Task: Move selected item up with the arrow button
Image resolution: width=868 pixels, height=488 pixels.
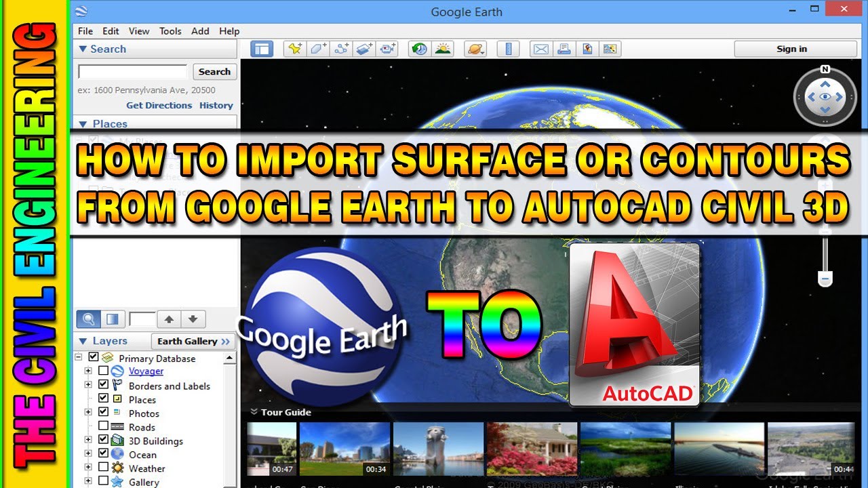Action: tap(169, 319)
